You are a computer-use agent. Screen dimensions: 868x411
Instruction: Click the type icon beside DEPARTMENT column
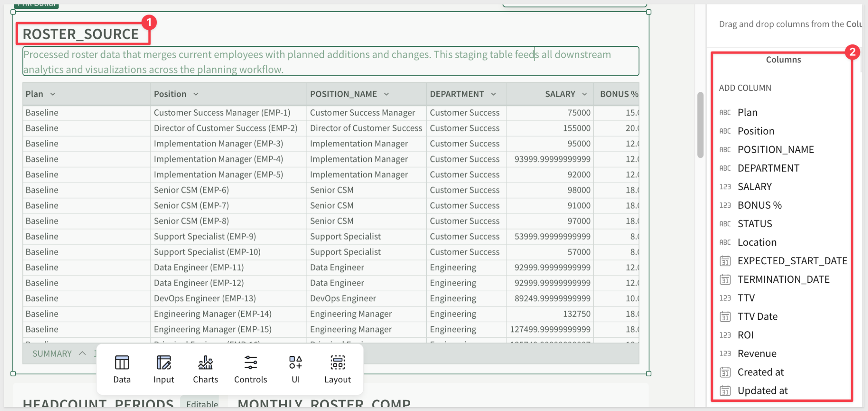(x=725, y=168)
